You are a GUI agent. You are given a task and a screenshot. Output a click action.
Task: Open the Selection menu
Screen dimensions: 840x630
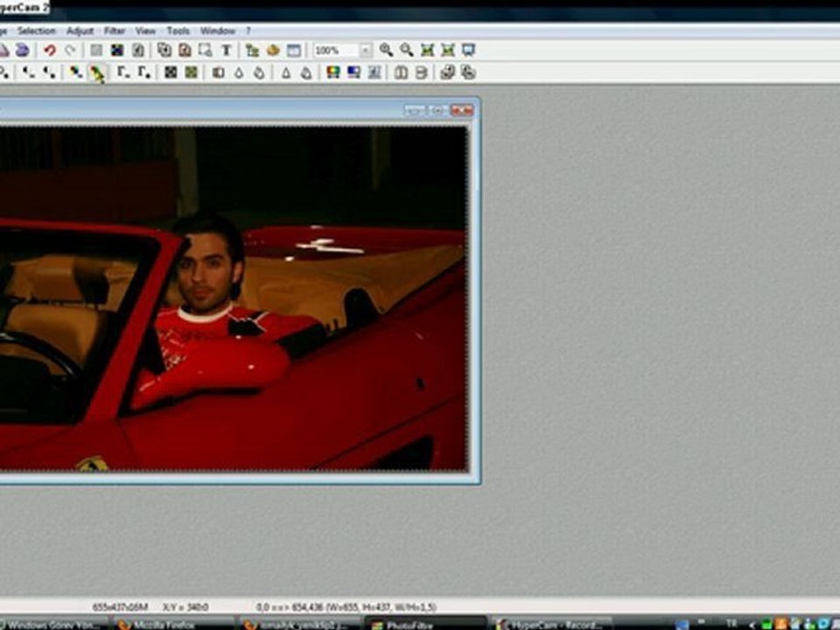(x=36, y=31)
